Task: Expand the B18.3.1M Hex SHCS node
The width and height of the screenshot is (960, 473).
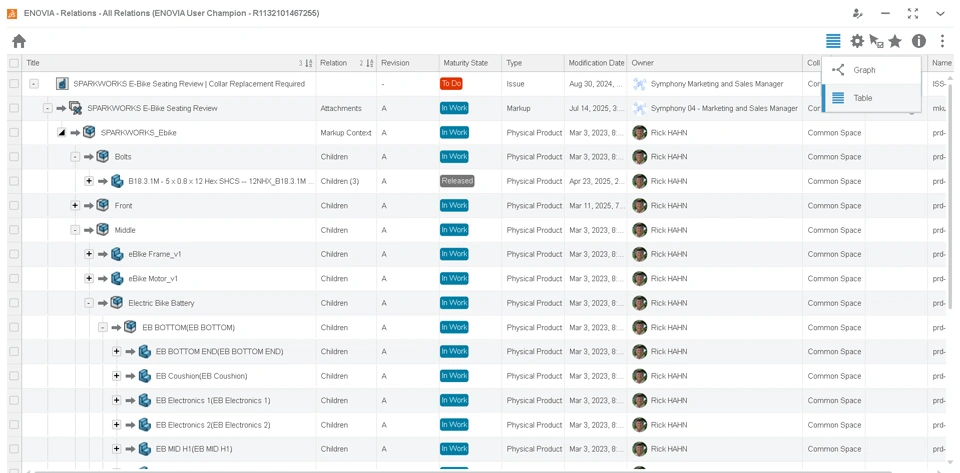Action: click(x=89, y=181)
